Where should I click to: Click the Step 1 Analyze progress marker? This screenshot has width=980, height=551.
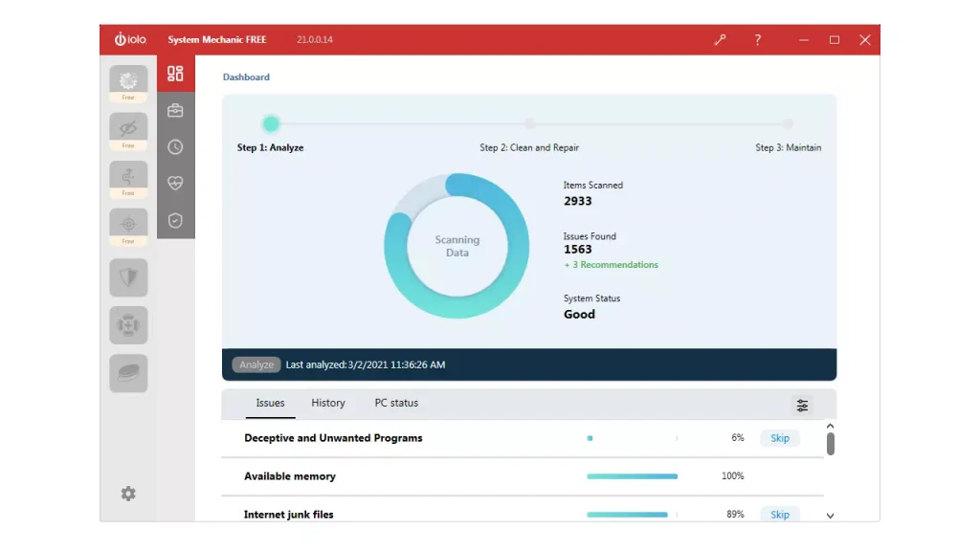271,123
